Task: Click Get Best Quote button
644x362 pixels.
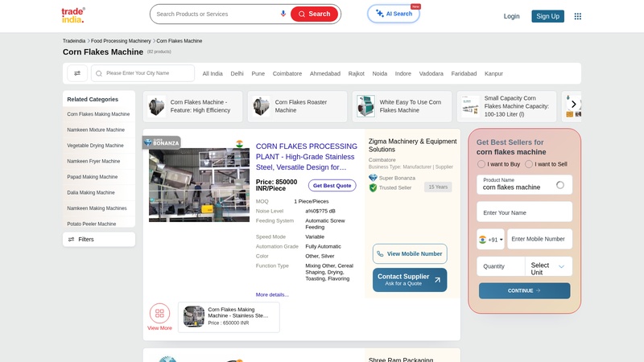Action: click(x=332, y=186)
